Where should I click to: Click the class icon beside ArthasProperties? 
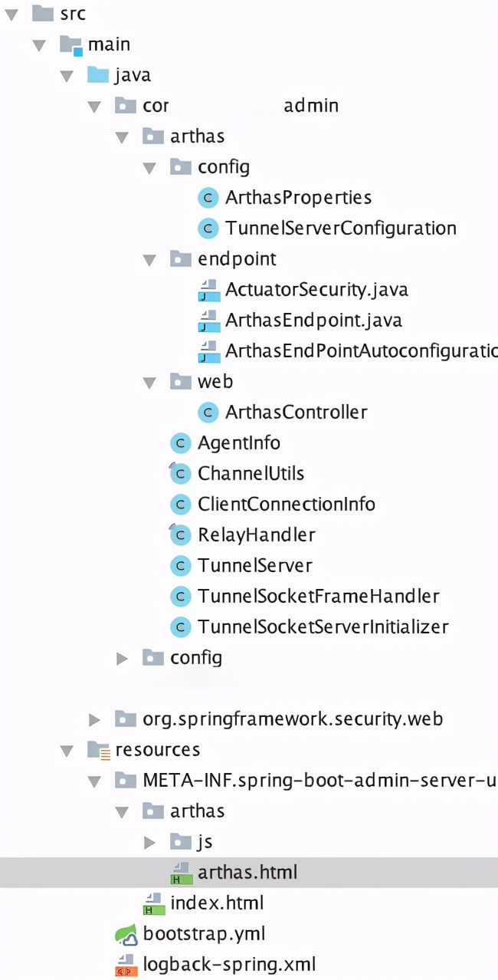pos(208,197)
